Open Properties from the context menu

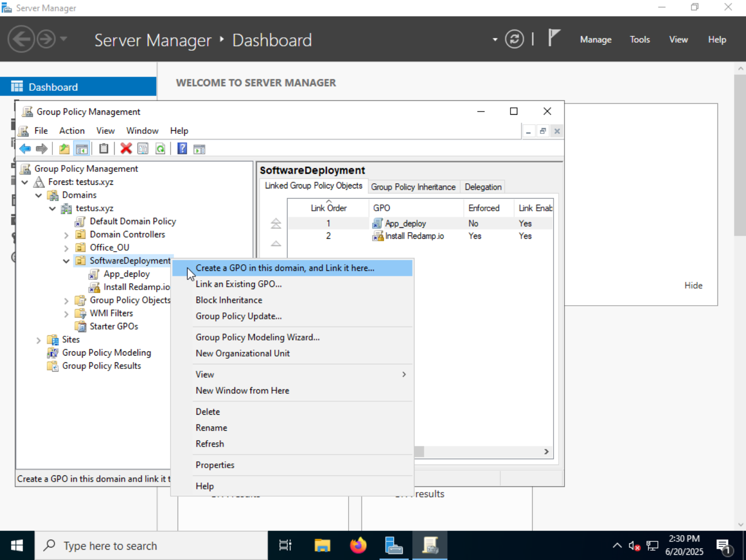[292, 465]
